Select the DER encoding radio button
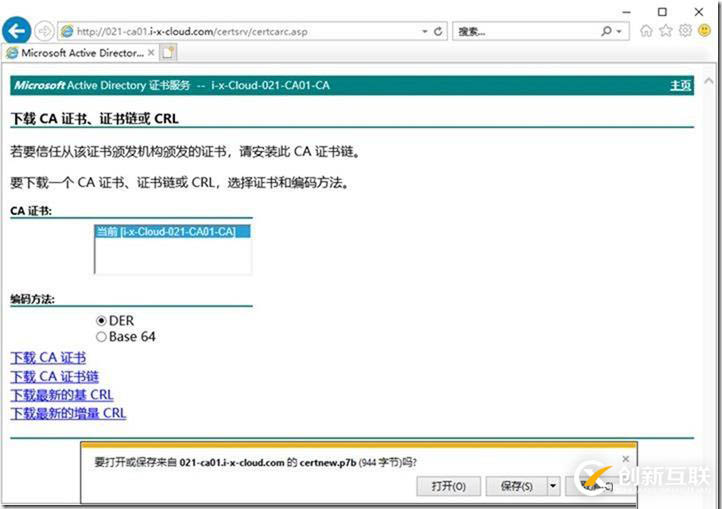Image resolution: width=722 pixels, height=509 pixels. (101, 321)
